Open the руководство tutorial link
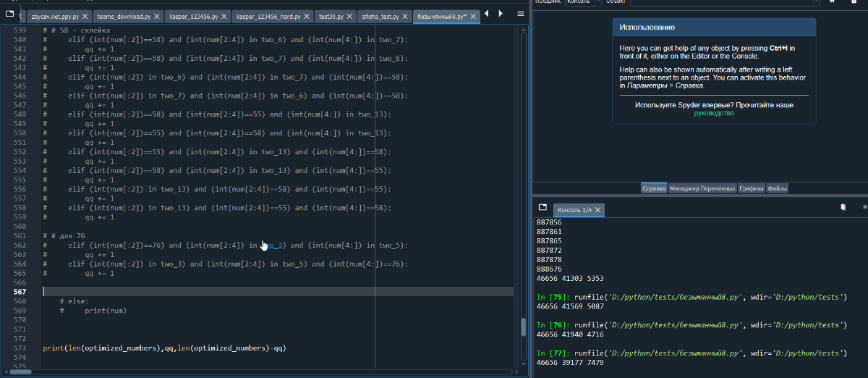The height and width of the screenshot is (378, 868). pyautogui.click(x=713, y=114)
